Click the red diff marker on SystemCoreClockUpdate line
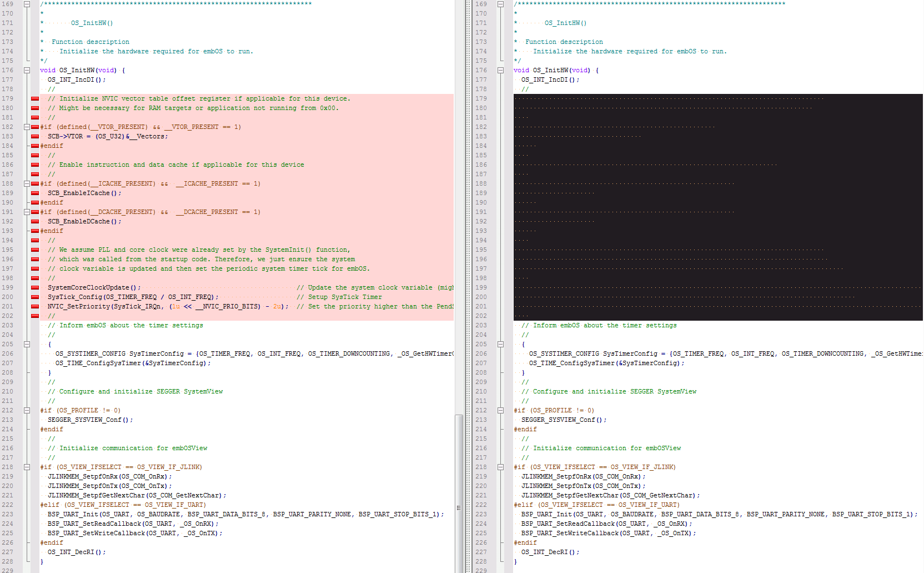Image resolution: width=924 pixels, height=573 pixels. click(35, 287)
